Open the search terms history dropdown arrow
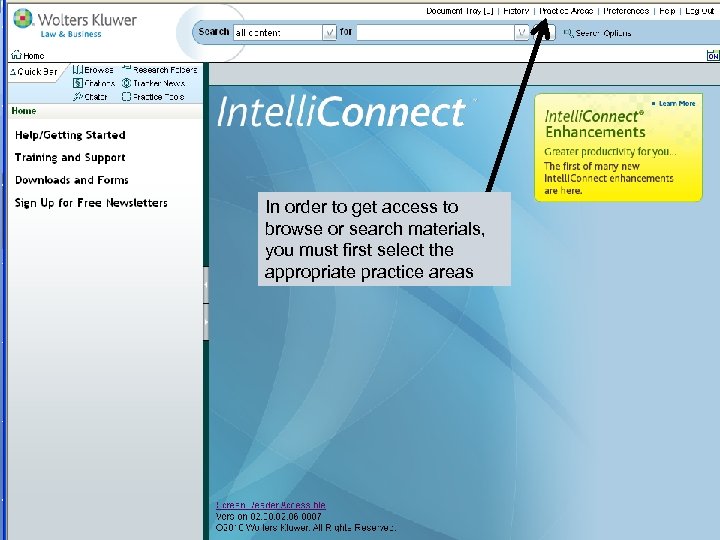 522,33
